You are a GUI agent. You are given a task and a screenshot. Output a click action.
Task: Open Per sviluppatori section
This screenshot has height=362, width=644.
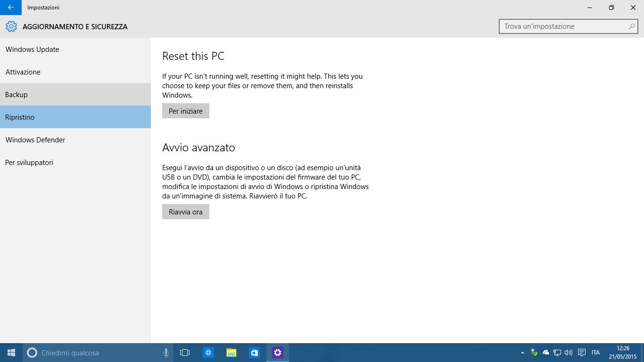[75, 163]
